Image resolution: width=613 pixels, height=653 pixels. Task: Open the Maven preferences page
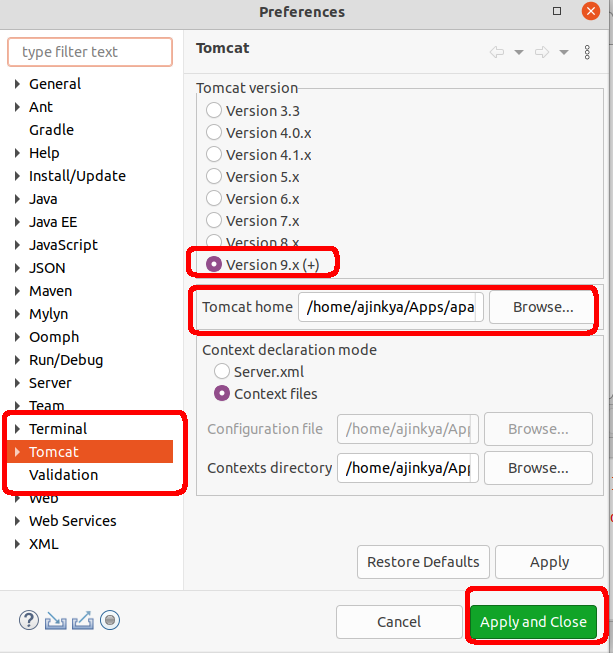pyautogui.click(x=50, y=291)
